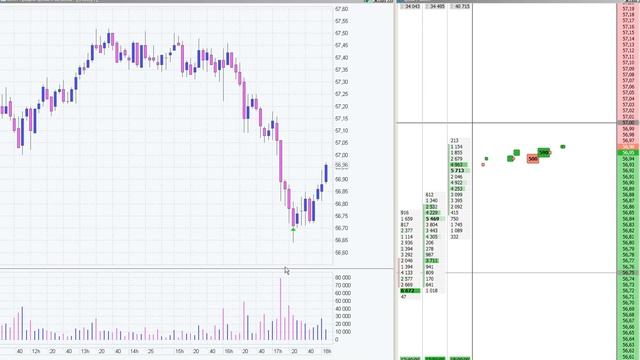Click cluster volume value 5 469
The image size is (640, 360).
432,219
